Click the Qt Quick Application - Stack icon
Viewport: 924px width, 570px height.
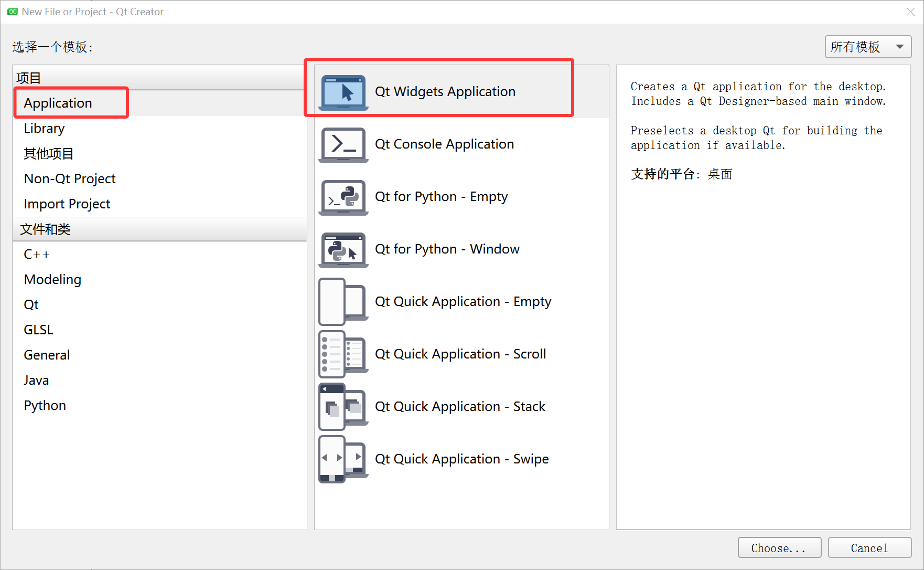[x=343, y=407]
